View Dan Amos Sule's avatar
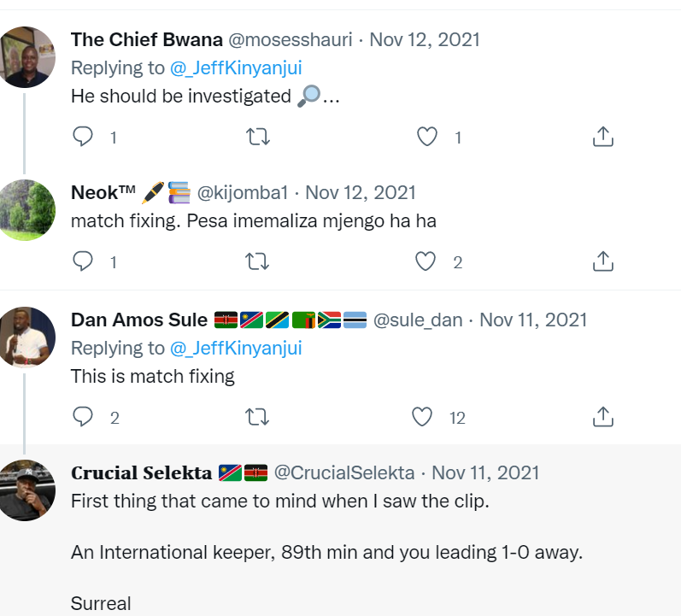The image size is (681, 616). pyautogui.click(x=26, y=337)
